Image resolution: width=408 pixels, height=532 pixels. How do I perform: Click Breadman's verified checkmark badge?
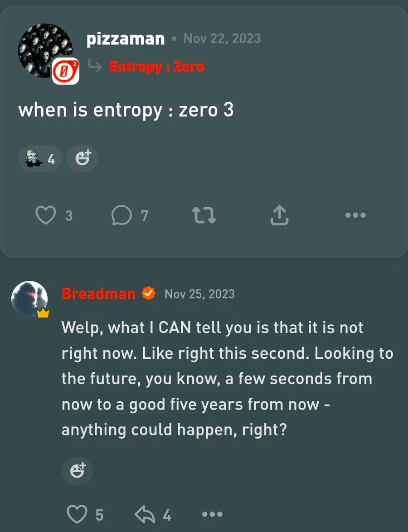[148, 293]
